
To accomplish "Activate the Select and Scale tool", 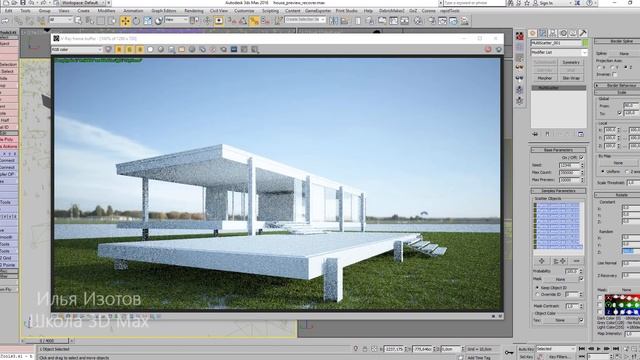I will click(x=147, y=21).
